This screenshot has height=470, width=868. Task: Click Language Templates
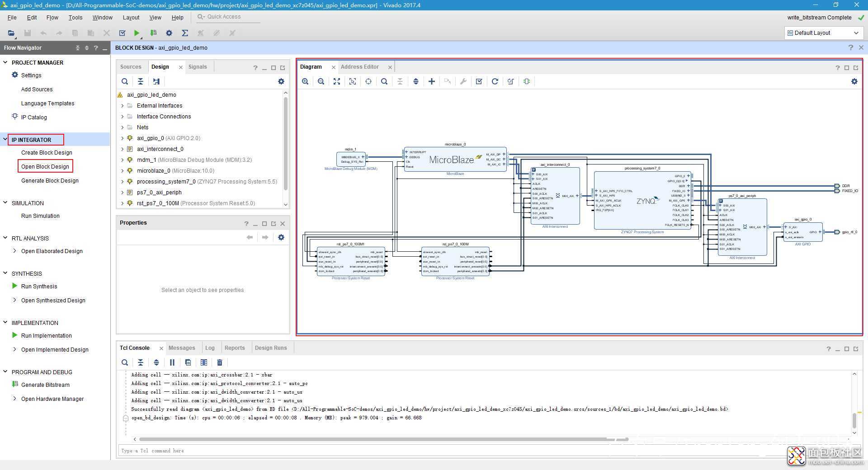(x=47, y=103)
